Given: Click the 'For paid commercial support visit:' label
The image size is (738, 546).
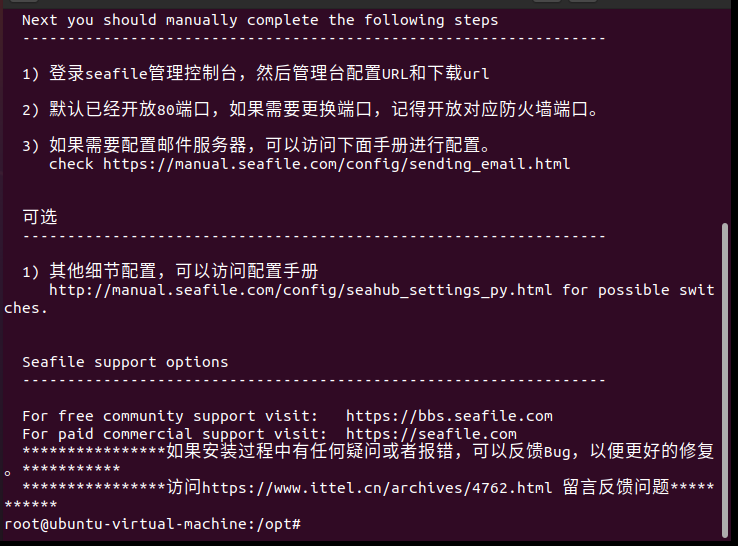Looking at the screenshot, I should click(x=175, y=434).
